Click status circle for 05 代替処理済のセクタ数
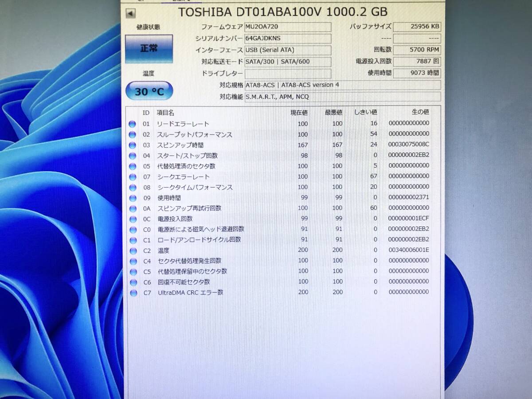 click(x=132, y=166)
